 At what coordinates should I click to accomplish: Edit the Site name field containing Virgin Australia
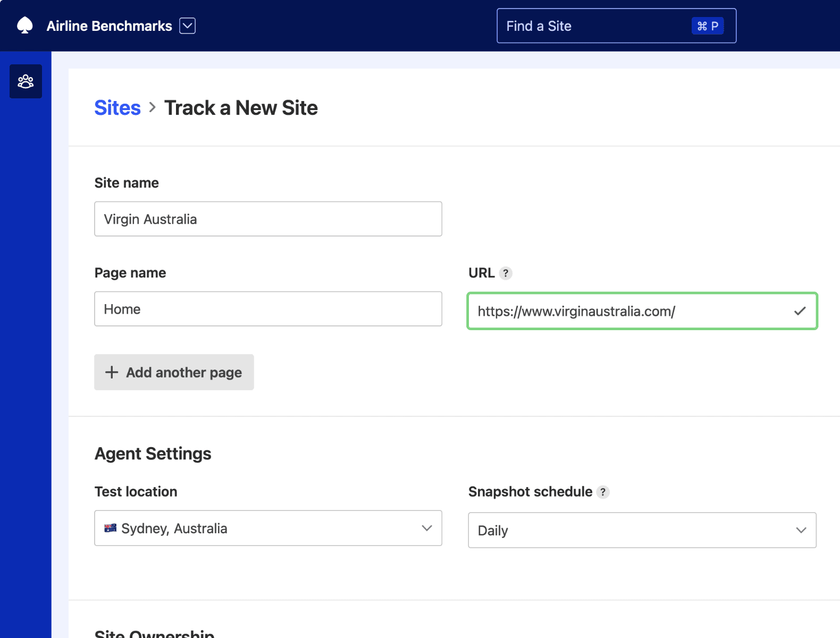click(268, 219)
